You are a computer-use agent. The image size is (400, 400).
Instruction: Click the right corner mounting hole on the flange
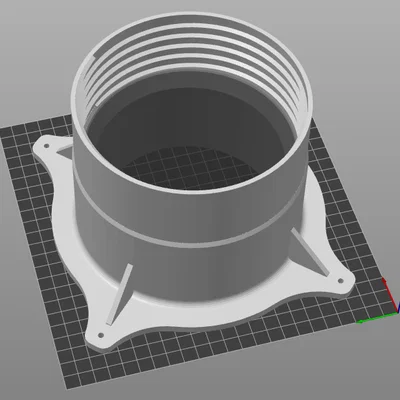click(340, 281)
